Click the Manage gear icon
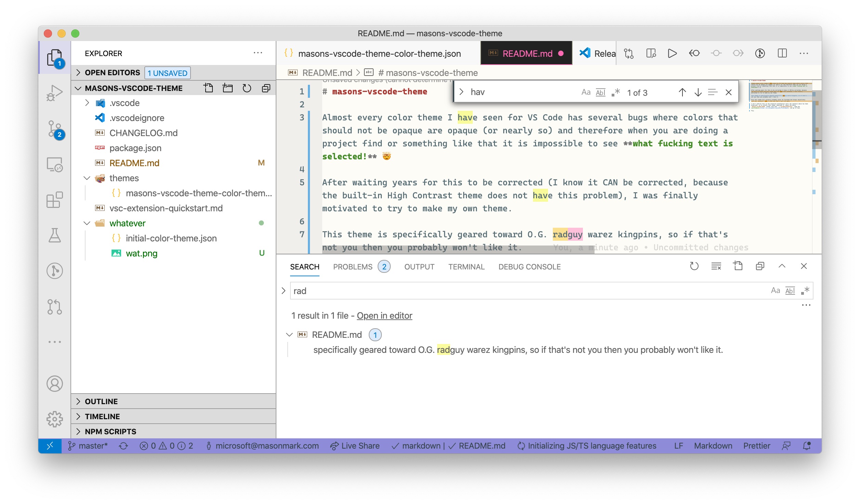The height and width of the screenshot is (504, 860). coord(54,419)
